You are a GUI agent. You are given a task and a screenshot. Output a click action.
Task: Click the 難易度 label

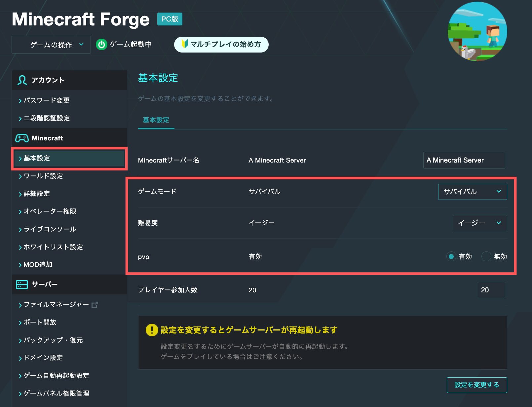coord(148,223)
